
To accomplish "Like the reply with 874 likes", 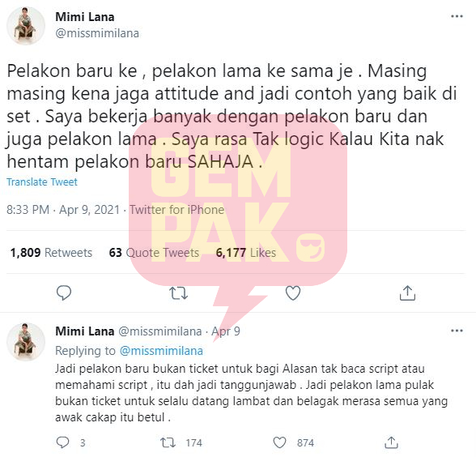I will tap(293, 442).
